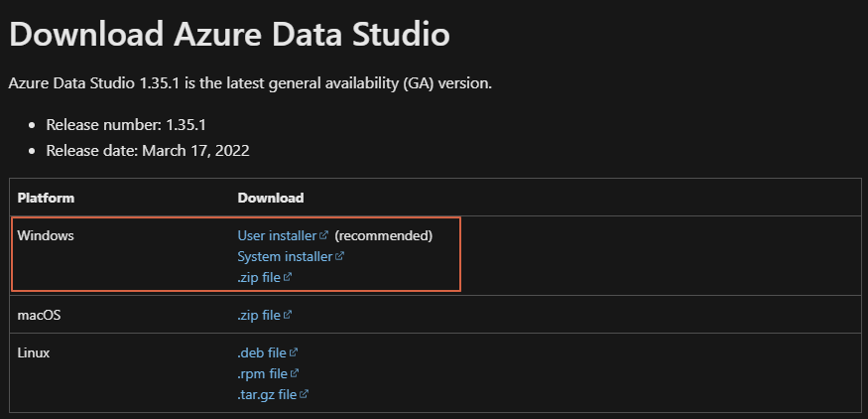Click the Windows platform cell
The image size is (868, 419).
46,235
